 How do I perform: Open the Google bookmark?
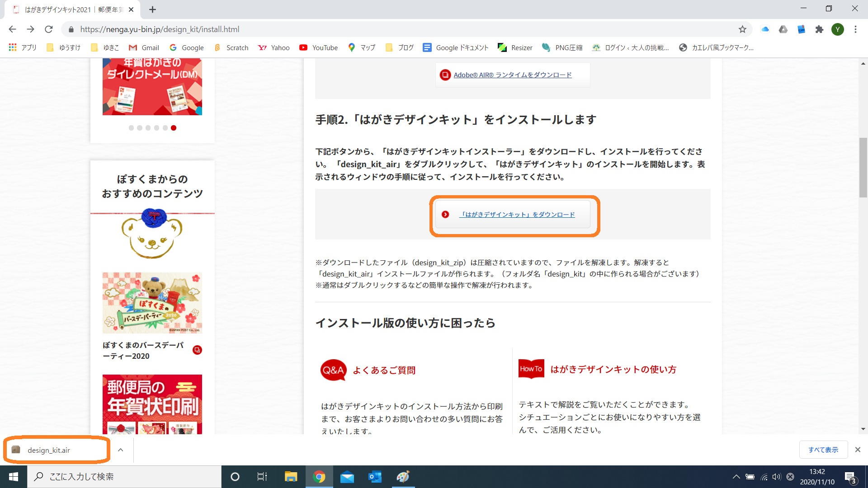(186, 47)
